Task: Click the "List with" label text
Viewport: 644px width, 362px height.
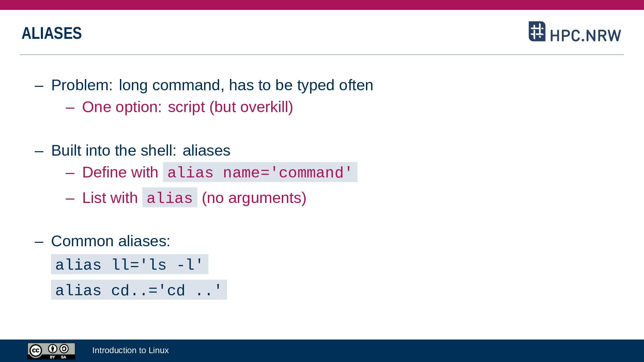Action: point(110,198)
